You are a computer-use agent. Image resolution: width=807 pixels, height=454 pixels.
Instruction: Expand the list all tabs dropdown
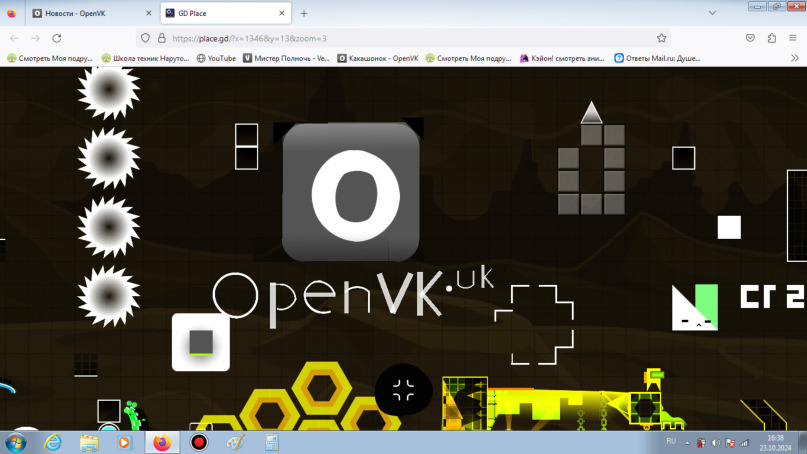(712, 13)
